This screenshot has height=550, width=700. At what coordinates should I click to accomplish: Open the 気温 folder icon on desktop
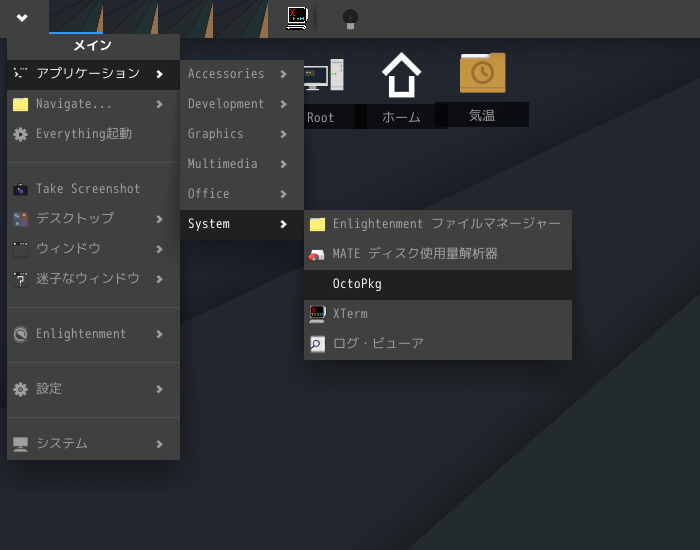483,73
